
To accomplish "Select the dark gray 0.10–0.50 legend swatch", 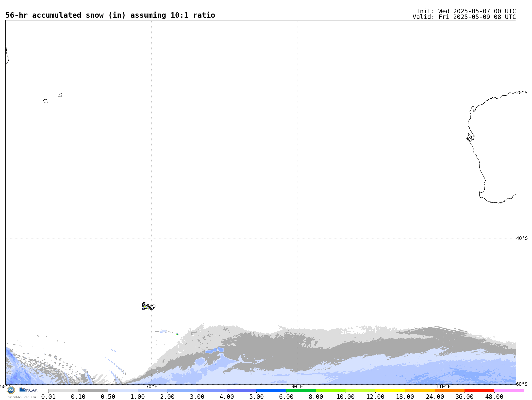I will [x=93, y=391].
